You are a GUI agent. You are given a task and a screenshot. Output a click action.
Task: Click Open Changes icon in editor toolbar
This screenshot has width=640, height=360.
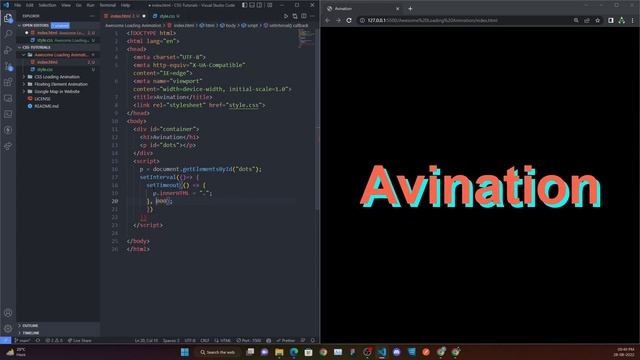click(295, 16)
